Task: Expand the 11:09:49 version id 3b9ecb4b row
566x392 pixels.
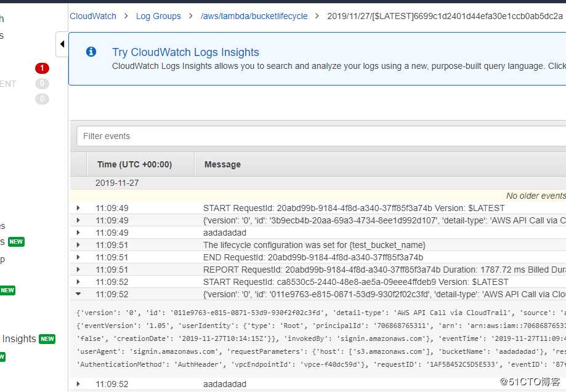Action: (x=78, y=220)
